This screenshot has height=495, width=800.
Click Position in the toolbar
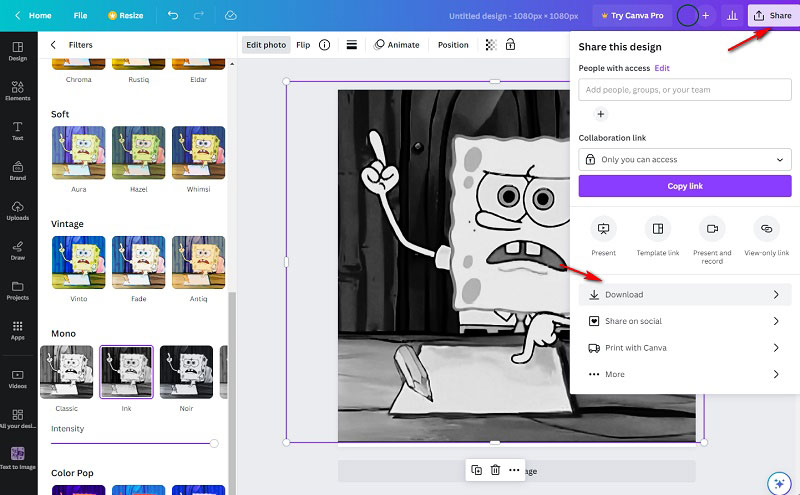click(453, 45)
